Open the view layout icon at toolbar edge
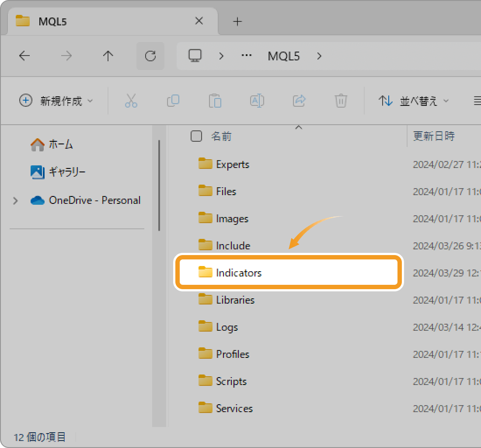Image resolution: width=481 pixels, height=448 pixels. pos(477,101)
